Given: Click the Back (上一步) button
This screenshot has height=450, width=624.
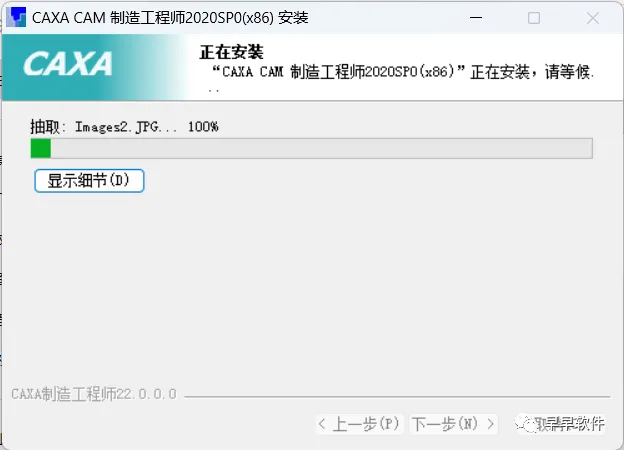Looking at the screenshot, I should tap(360, 424).
